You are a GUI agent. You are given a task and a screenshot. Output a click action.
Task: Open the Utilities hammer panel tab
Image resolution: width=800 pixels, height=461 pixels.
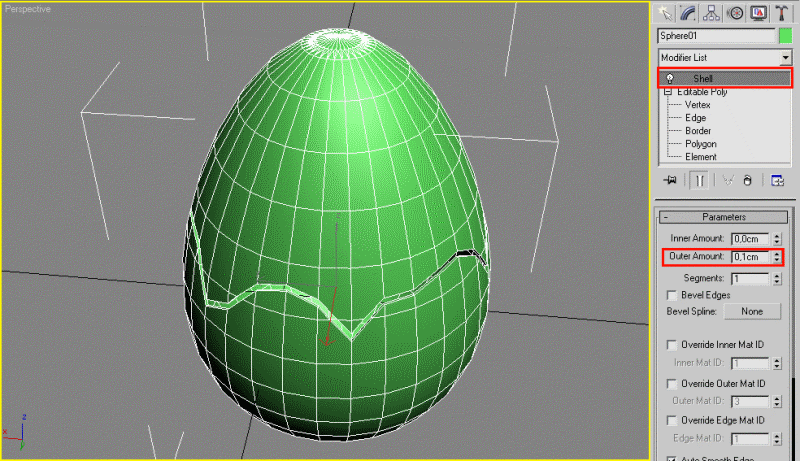(781, 13)
